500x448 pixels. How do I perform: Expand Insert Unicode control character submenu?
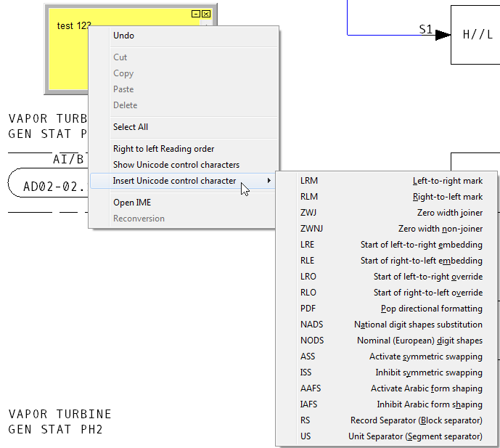tap(183, 181)
